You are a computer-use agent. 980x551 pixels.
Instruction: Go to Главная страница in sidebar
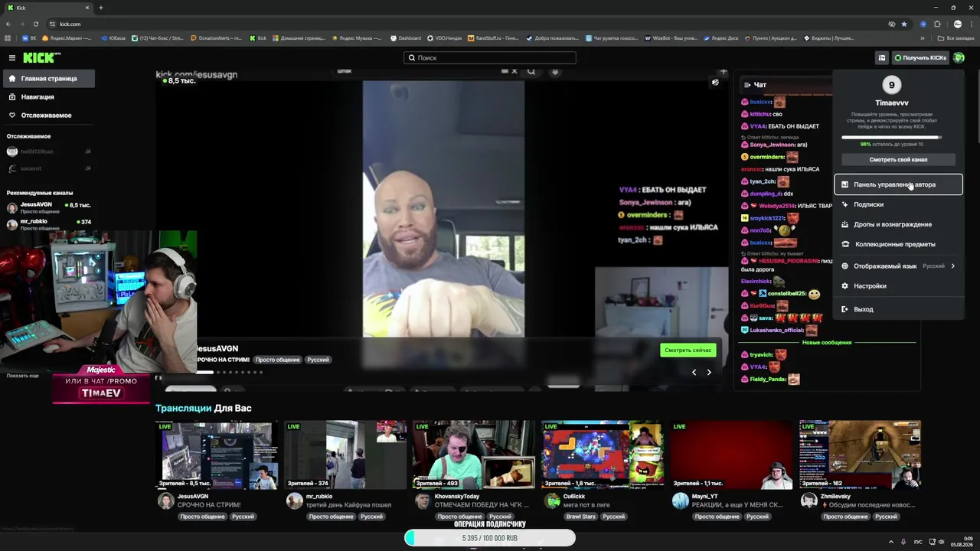pos(47,78)
